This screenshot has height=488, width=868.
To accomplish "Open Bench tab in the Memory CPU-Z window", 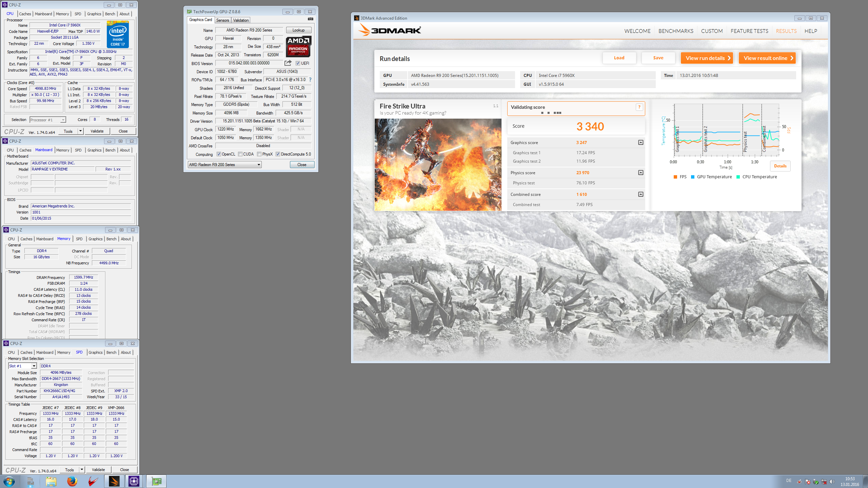I will (111, 239).
